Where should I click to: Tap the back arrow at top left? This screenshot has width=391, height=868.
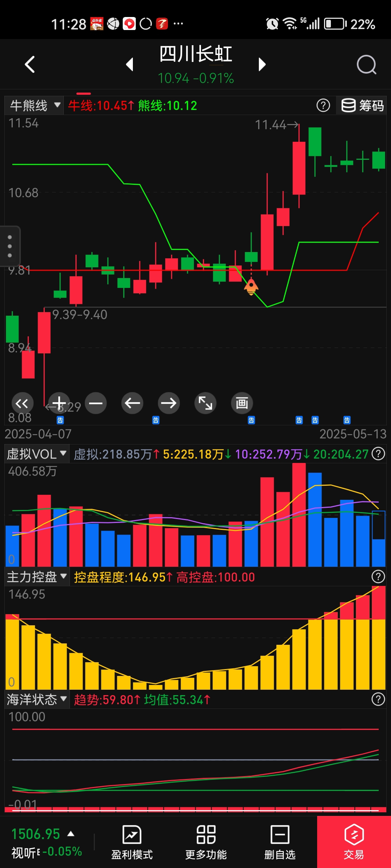[30, 65]
